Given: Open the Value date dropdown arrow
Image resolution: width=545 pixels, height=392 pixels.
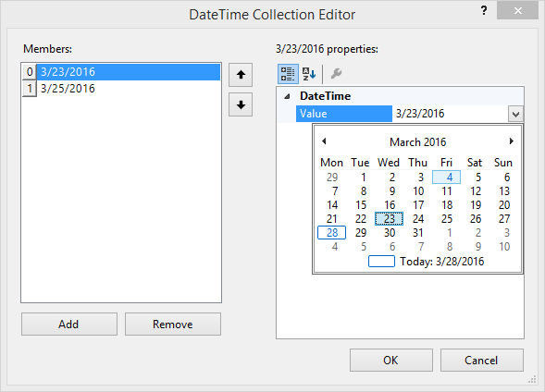Looking at the screenshot, I should [x=515, y=114].
